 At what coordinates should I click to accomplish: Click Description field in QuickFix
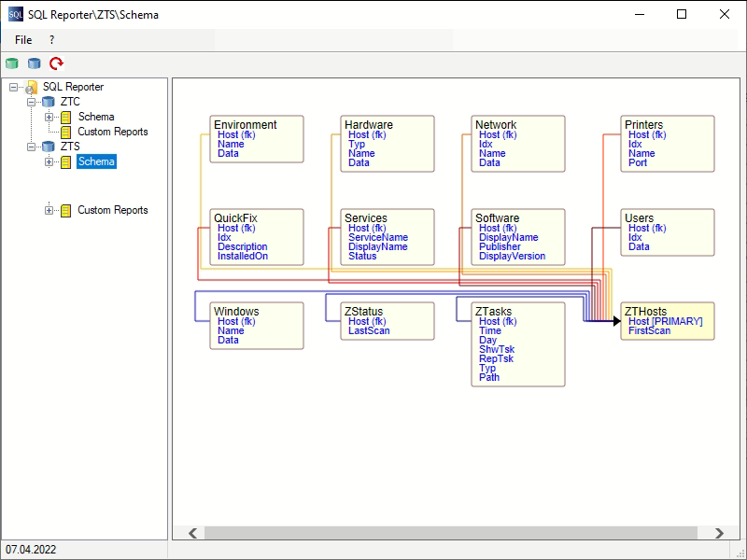click(x=243, y=246)
